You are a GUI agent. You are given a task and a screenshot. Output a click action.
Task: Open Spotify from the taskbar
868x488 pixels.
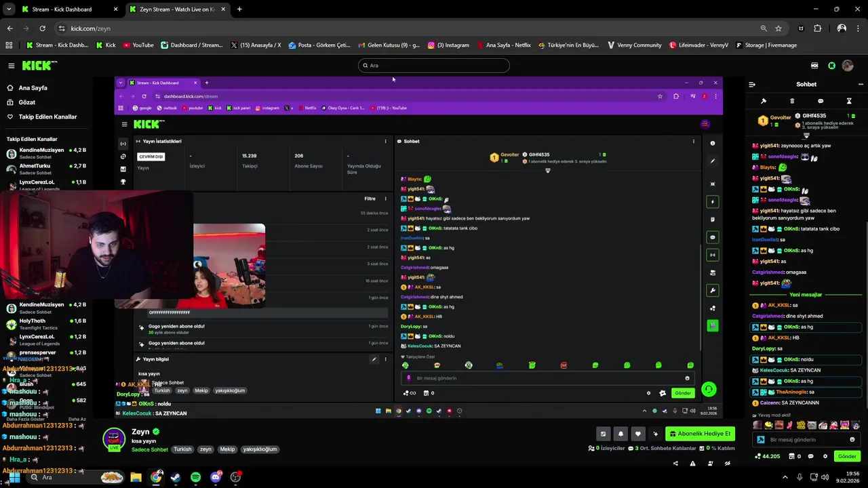coord(196,477)
